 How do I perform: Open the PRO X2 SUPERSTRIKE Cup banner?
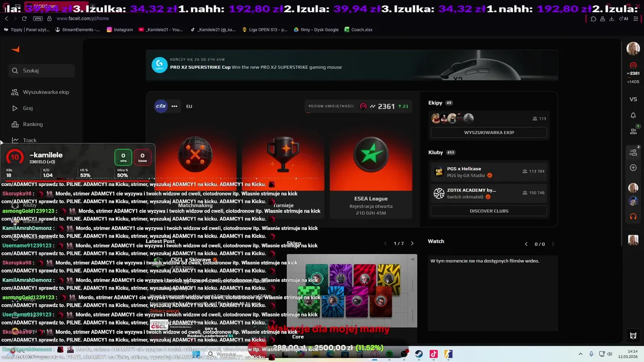pos(352,65)
